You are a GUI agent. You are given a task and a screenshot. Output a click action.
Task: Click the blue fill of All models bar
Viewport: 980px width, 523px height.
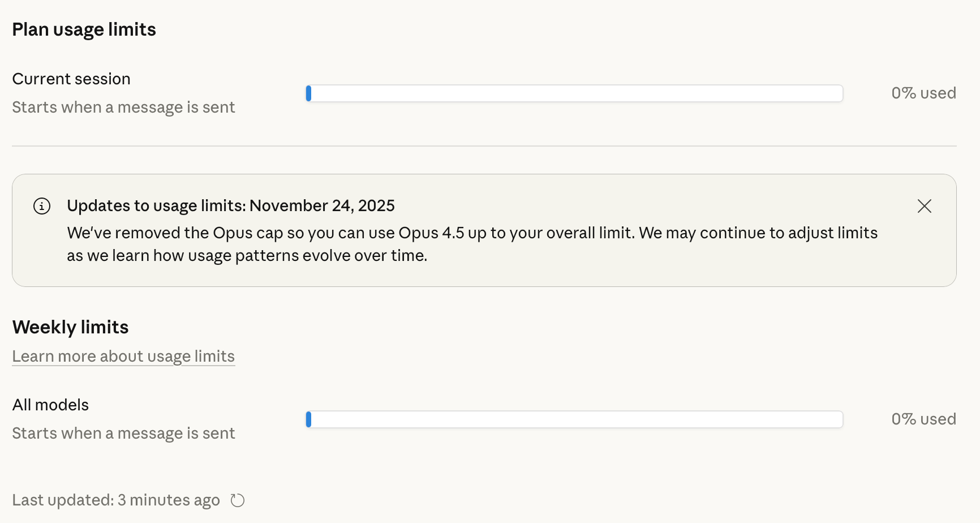pyautogui.click(x=308, y=419)
